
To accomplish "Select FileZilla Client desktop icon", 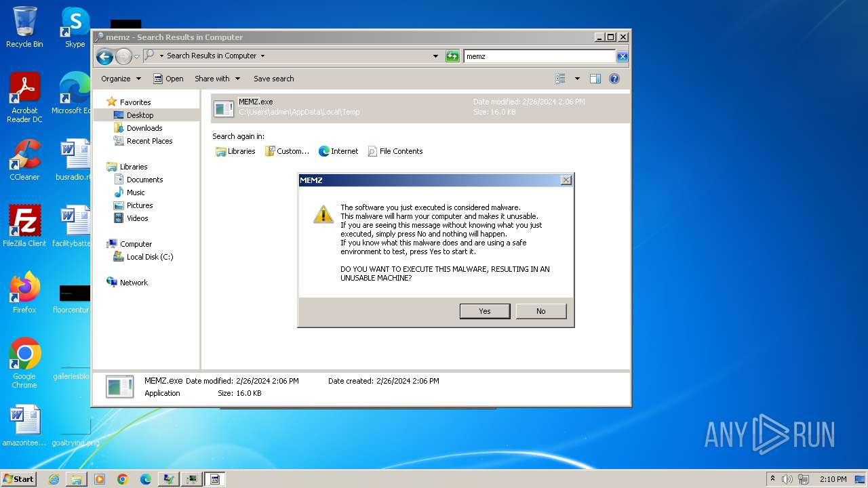I will (24, 226).
